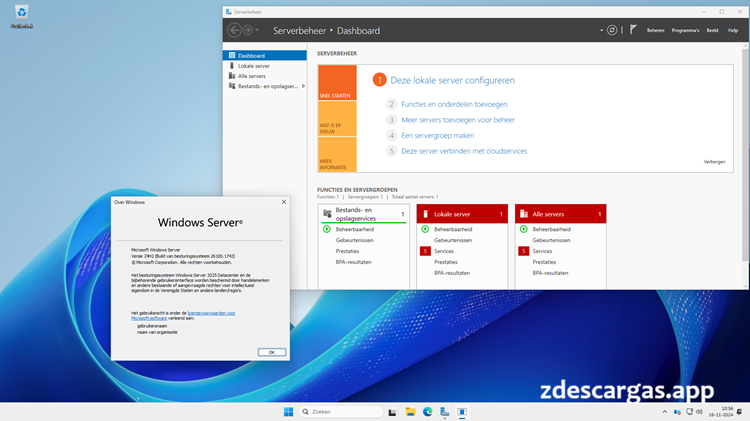
Task: Click the WAT IS ER NIEUW tile
Action: point(337,119)
